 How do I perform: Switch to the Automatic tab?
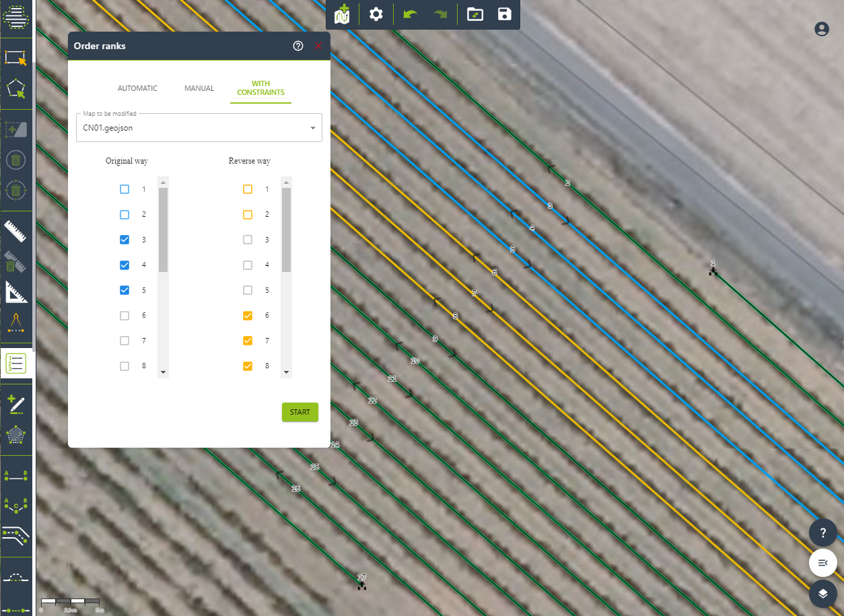click(x=137, y=88)
